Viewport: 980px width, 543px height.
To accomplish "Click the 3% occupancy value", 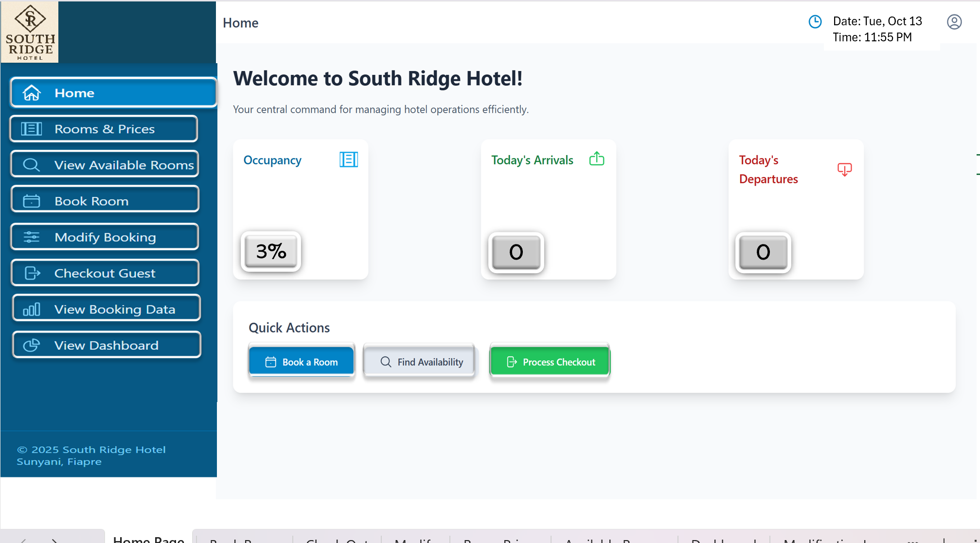I will [271, 251].
